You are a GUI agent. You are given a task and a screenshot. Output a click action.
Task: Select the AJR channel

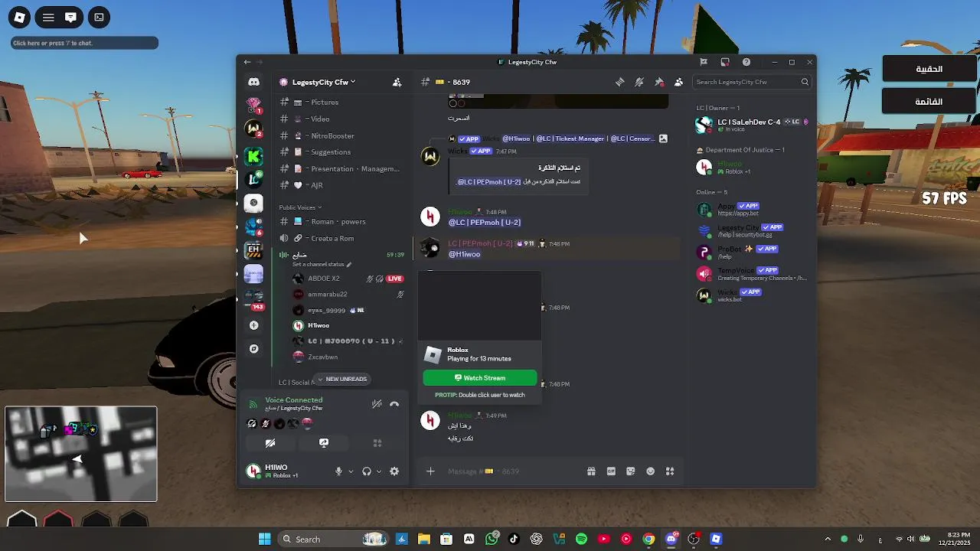tap(341, 185)
